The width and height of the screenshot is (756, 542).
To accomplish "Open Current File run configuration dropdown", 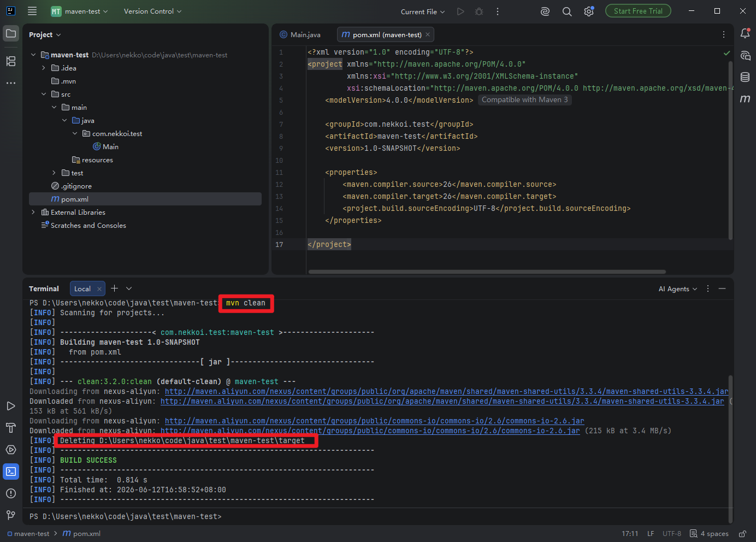I will [423, 11].
